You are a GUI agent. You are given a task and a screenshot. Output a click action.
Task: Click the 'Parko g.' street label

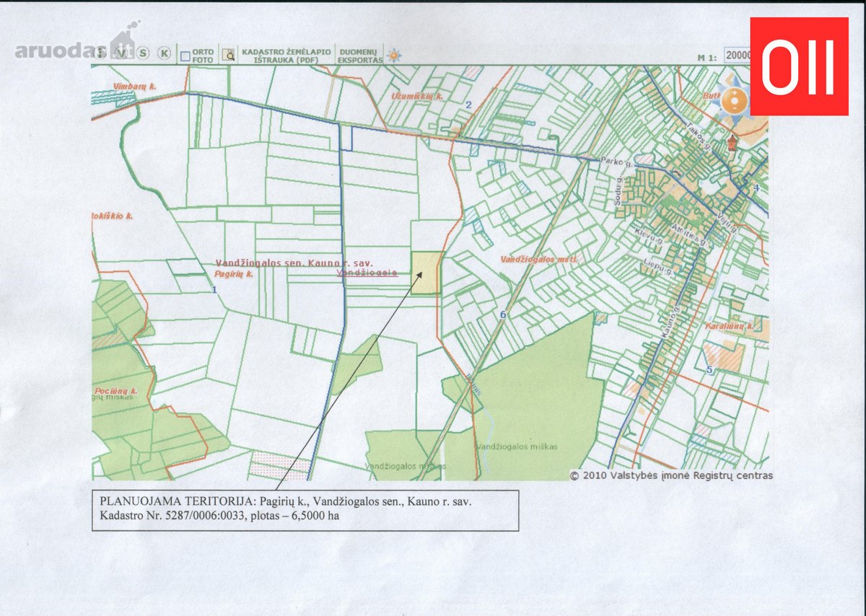point(617,162)
